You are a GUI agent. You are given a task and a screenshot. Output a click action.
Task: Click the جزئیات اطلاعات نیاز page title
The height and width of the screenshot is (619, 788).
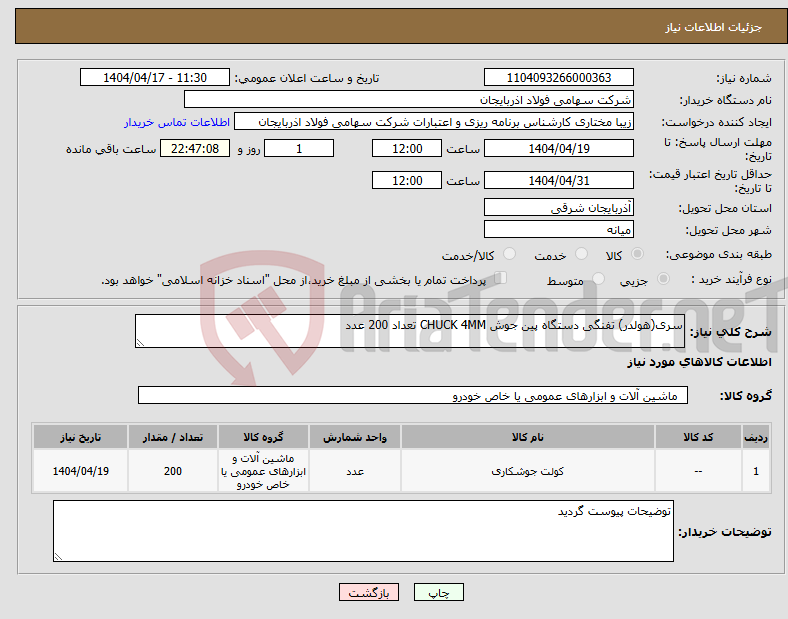pos(714,27)
